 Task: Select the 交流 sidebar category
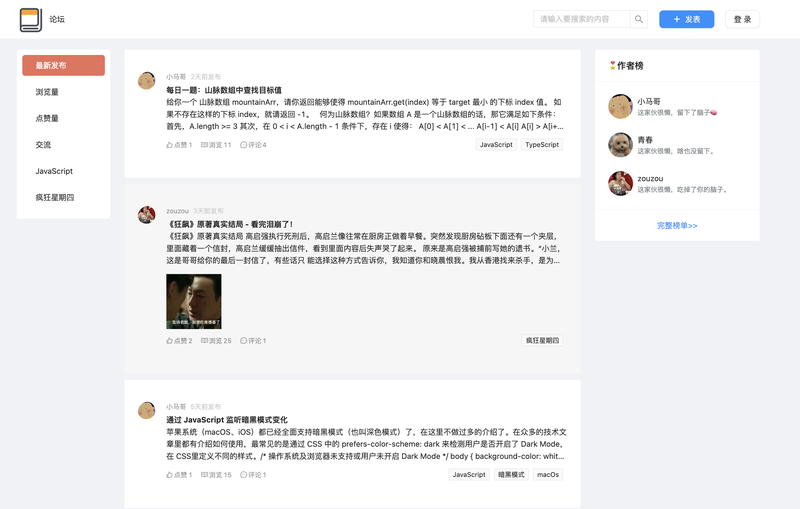click(x=63, y=145)
